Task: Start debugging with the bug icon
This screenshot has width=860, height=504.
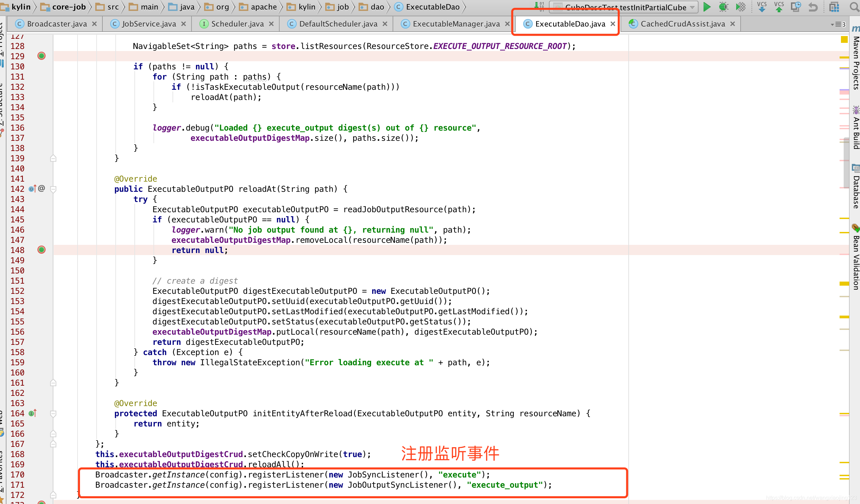Action: coord(723,7)
